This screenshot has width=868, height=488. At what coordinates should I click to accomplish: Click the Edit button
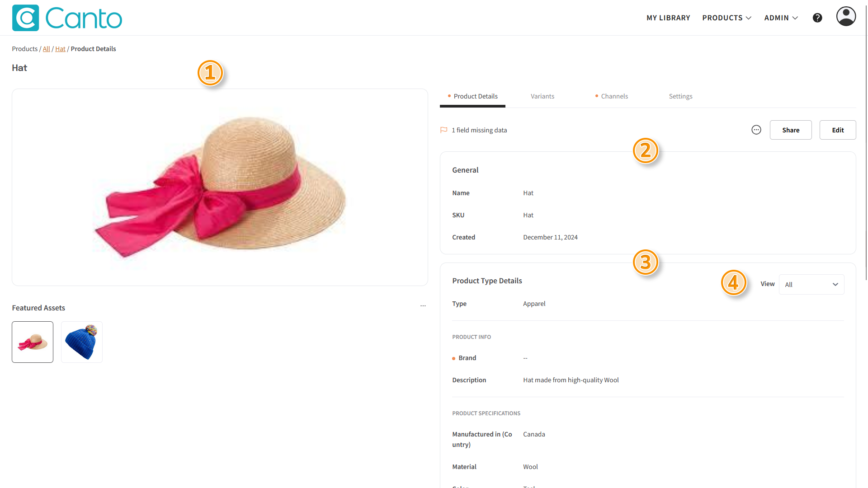click(x=838, y=130)
